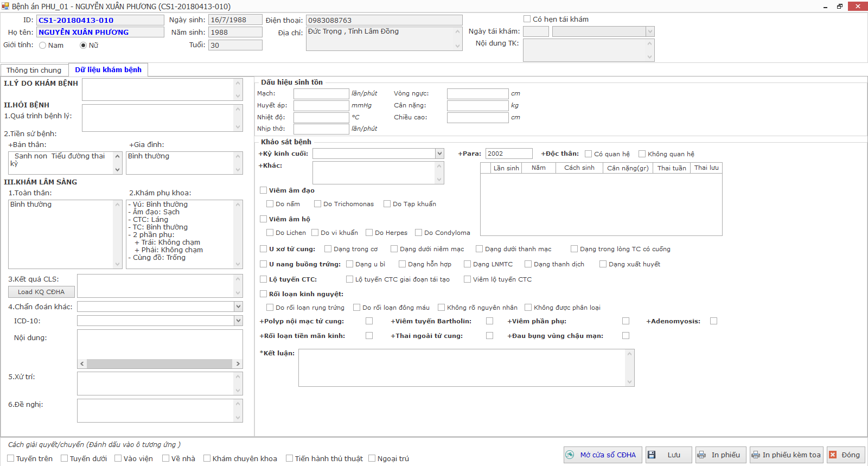
Task: Click the Lý do khám bệnh text box
Action: 162,90
